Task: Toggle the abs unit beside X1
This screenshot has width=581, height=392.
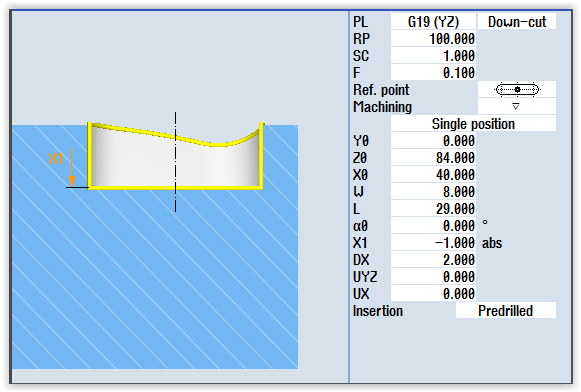Action: point(492,243)
